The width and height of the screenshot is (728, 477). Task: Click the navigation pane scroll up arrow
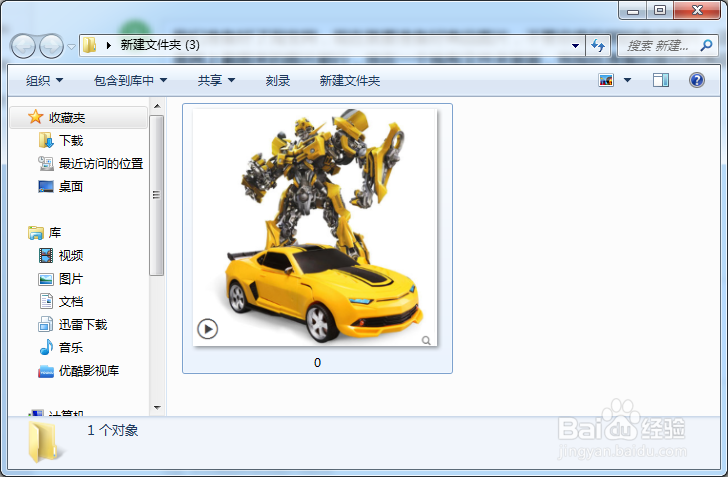click(x=157, y=106)
